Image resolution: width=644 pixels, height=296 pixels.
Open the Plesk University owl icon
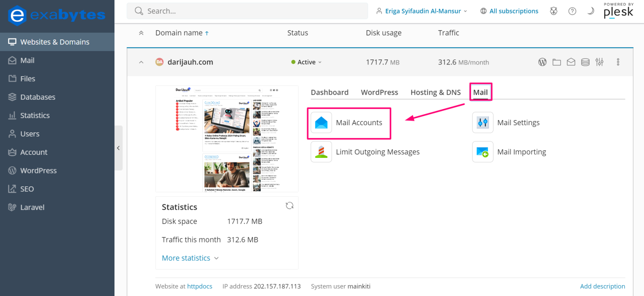pos(553,11)
